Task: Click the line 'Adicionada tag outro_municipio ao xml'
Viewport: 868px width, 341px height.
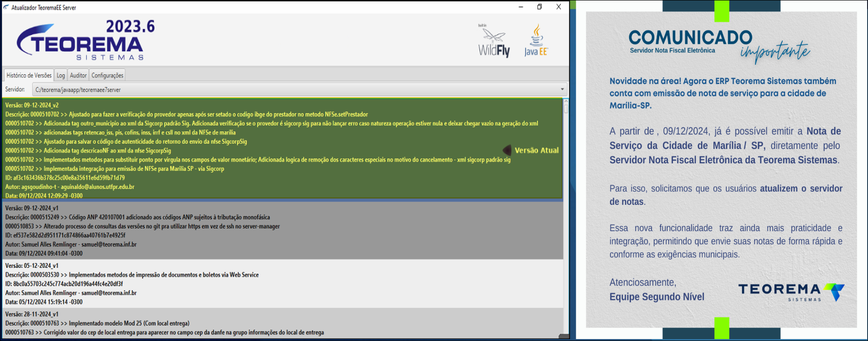Action: point(271,123)
